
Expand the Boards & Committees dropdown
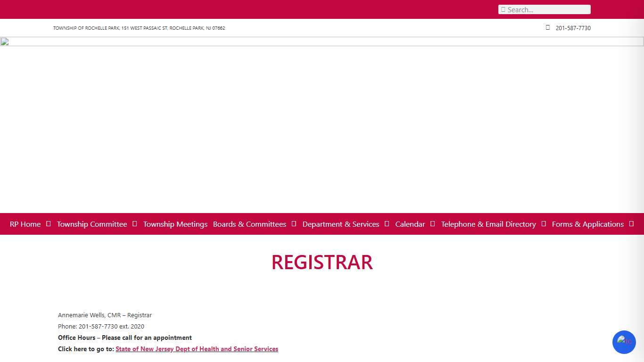293,224
